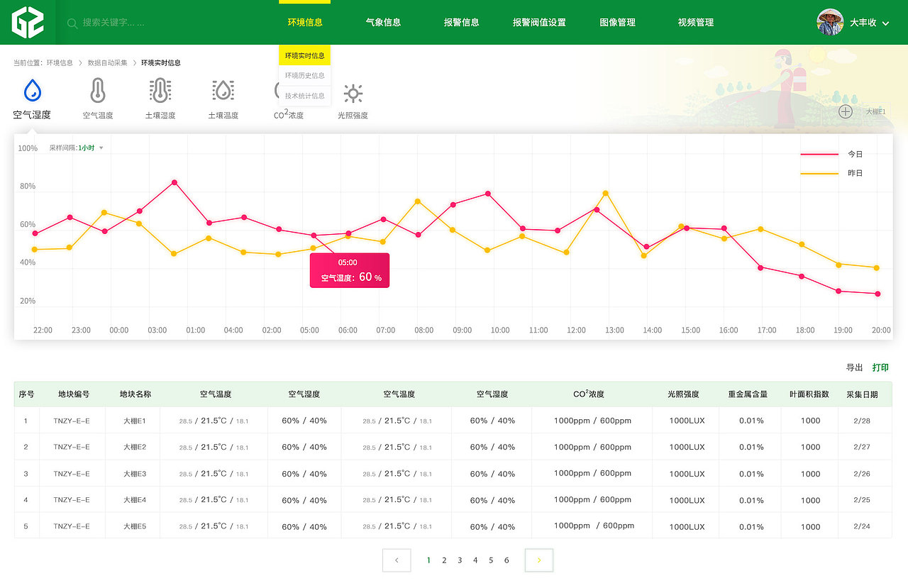Select the air temperature thermometer icon
908x588 pixels.
coord(98,91)
